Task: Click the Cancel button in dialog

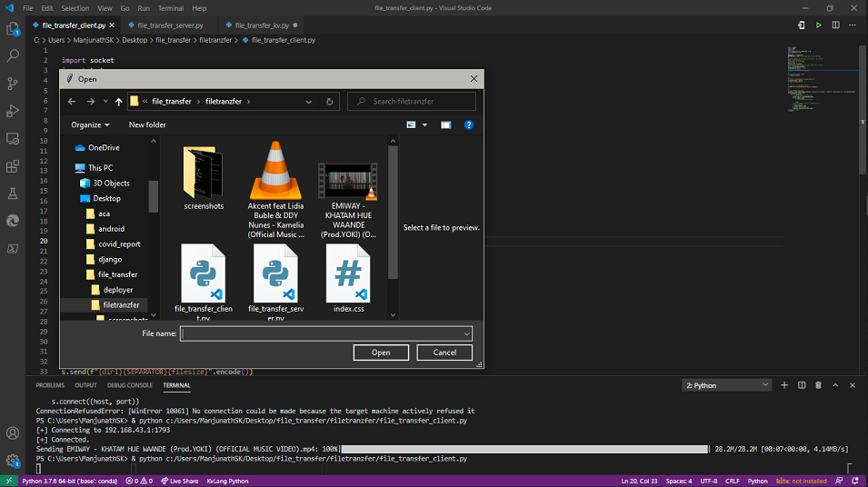Action: (444, 353)
